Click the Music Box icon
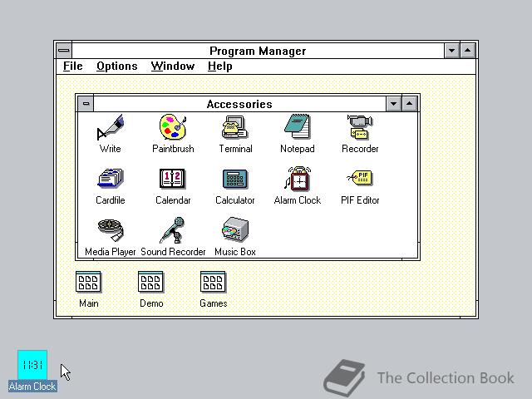The image size is (532, 399). pyautogui.click(x=235, y=229)
